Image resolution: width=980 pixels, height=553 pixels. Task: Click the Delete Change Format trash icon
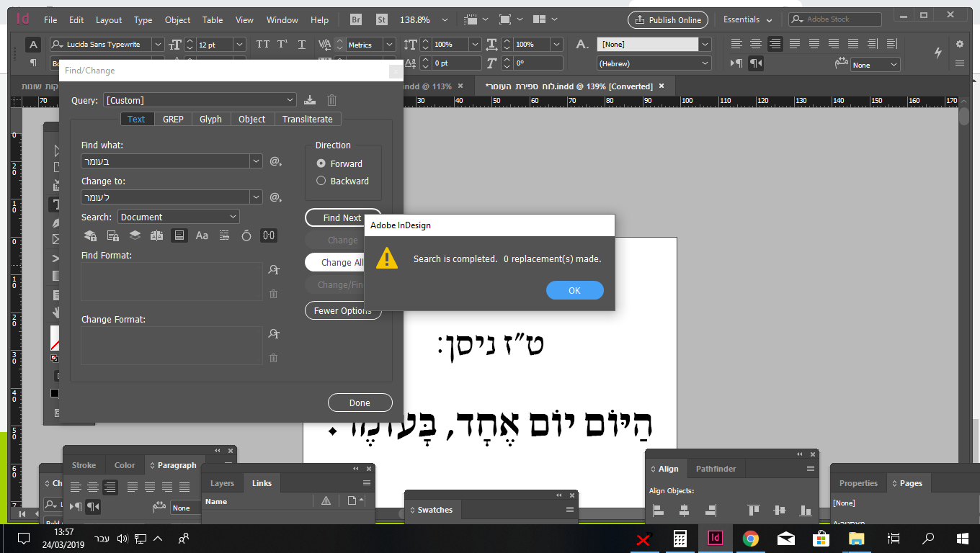[273, 358]
